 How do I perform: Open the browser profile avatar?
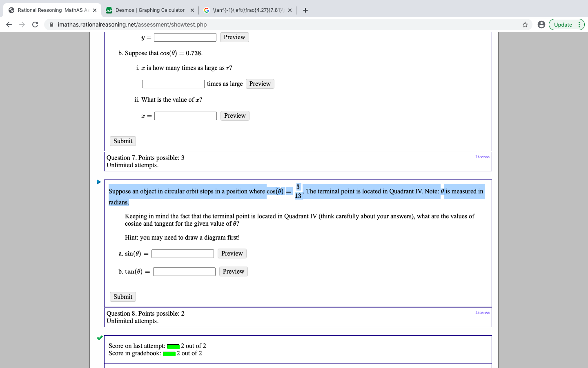click(x=541, y=25)
